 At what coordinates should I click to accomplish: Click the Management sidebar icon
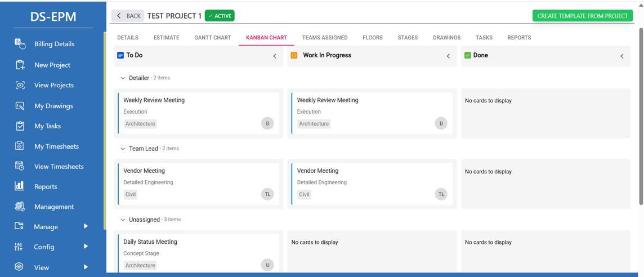(x=20, y=207)
